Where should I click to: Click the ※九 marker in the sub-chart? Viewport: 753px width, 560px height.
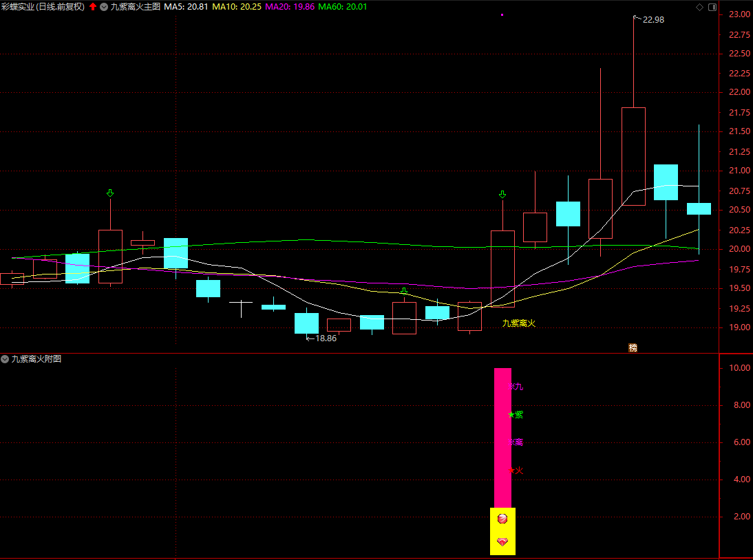(516, 386)
